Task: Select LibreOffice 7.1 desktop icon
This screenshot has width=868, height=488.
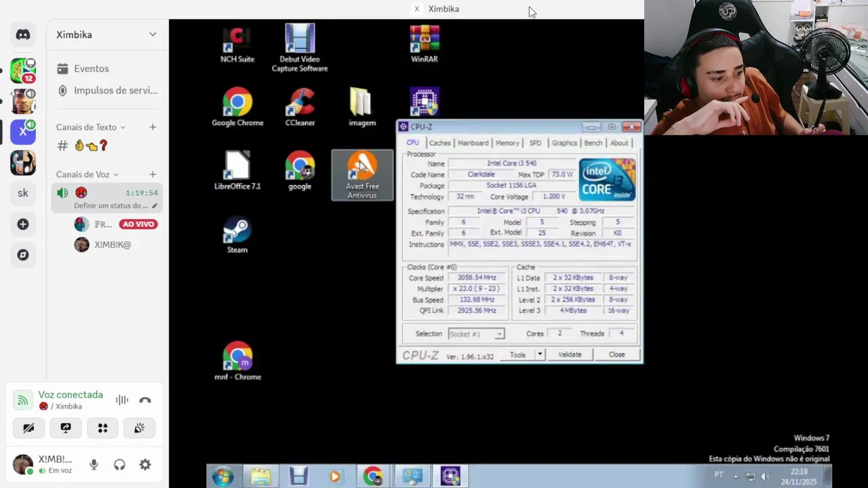Action: tap(237, 171)
